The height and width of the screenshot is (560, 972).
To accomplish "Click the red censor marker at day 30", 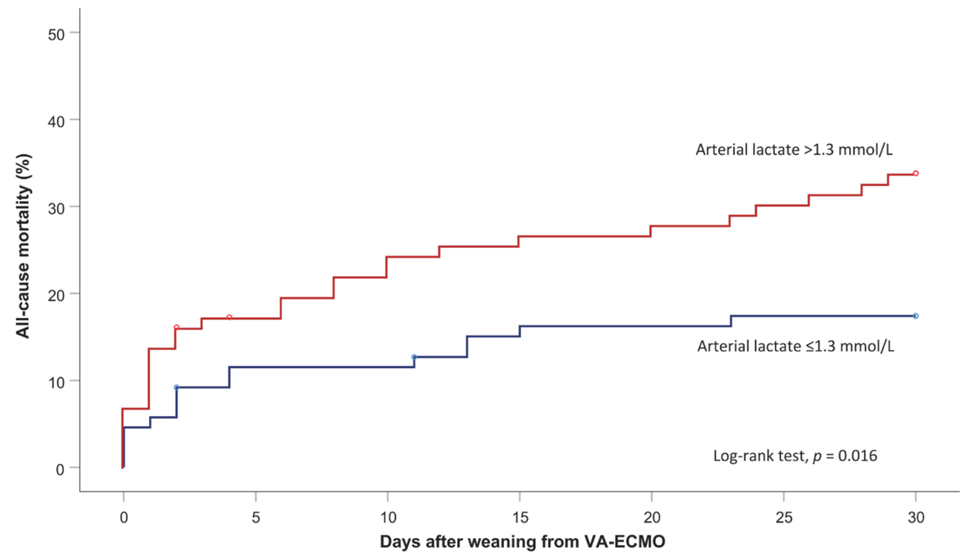I will (915, 173).
